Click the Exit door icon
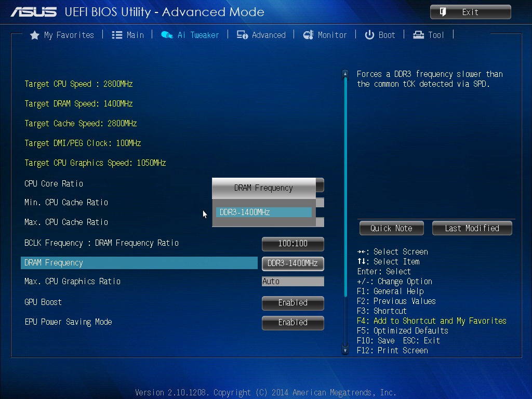Screen dimensions: 532x399 pyautogui.click(x=443, y=12)
